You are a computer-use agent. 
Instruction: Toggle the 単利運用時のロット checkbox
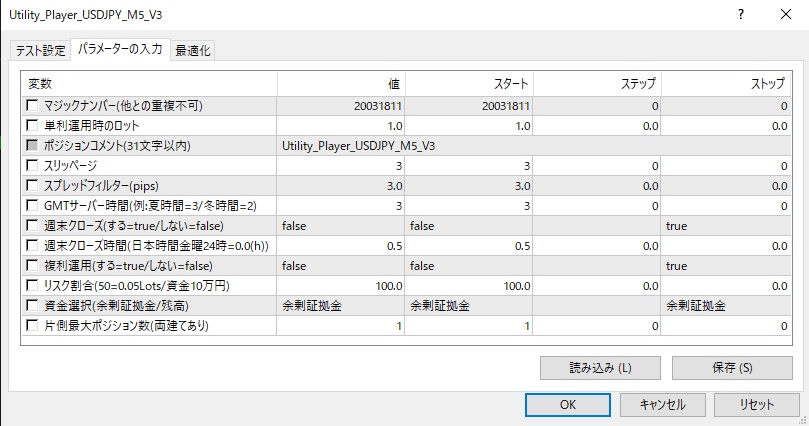(33, 126)
